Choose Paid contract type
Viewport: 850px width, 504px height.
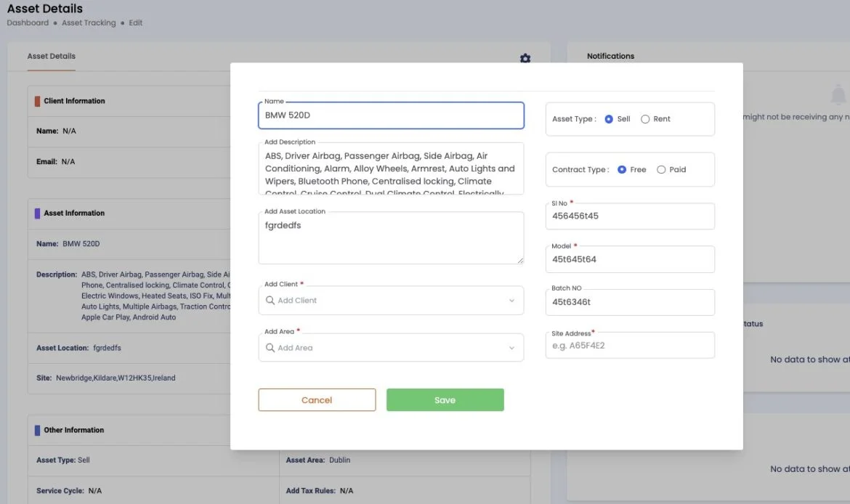(x=661, y=170)
